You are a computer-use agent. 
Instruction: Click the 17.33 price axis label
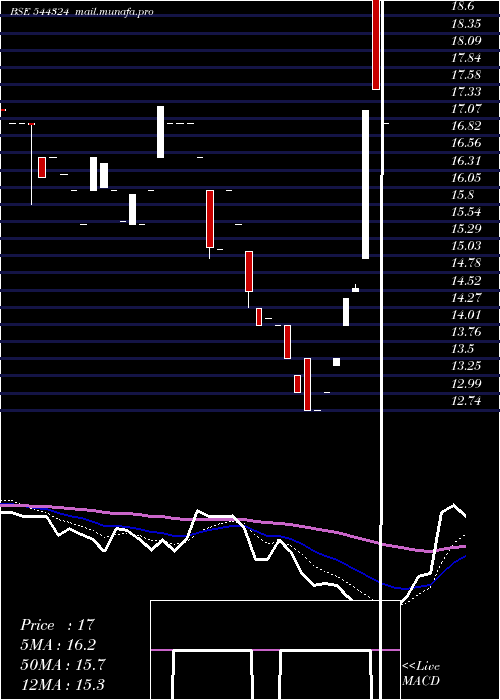466,92
